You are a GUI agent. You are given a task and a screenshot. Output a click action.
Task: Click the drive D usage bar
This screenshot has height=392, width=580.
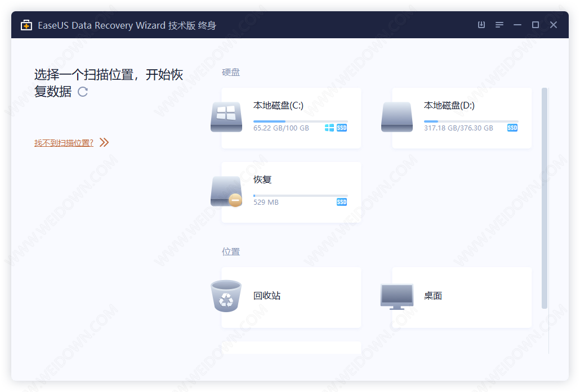(x=471, y=121)
